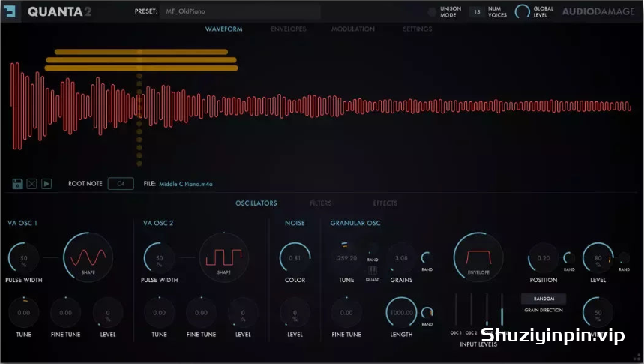Switch to the Waveform tab
Screen dimensions: 644x364
pyautogui.click(x=224, y=29)
